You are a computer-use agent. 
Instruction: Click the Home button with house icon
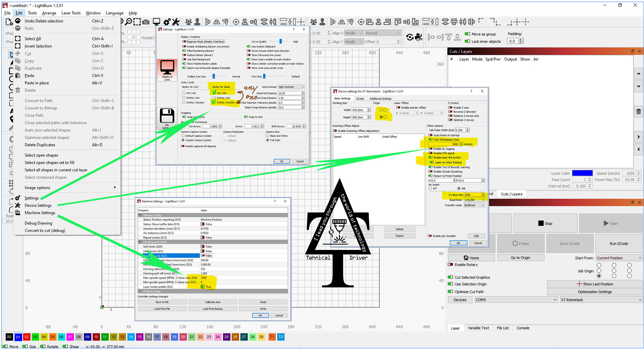471,258
